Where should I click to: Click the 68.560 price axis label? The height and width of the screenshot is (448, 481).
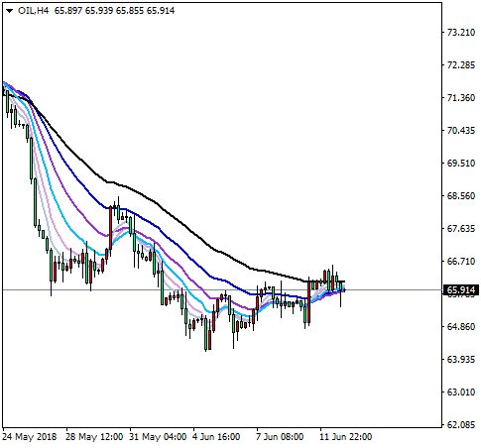[461, 196]
